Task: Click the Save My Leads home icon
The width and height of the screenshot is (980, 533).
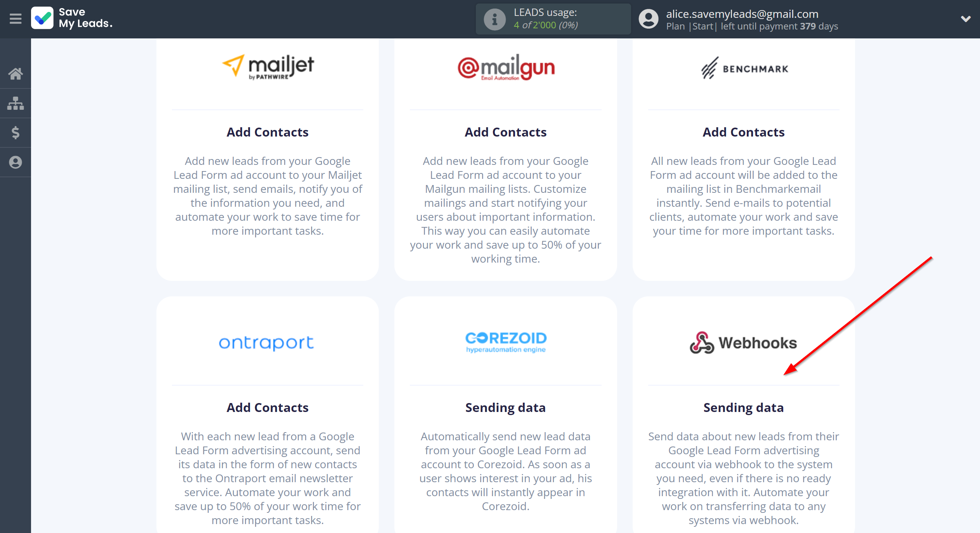Action: point(16,74)
